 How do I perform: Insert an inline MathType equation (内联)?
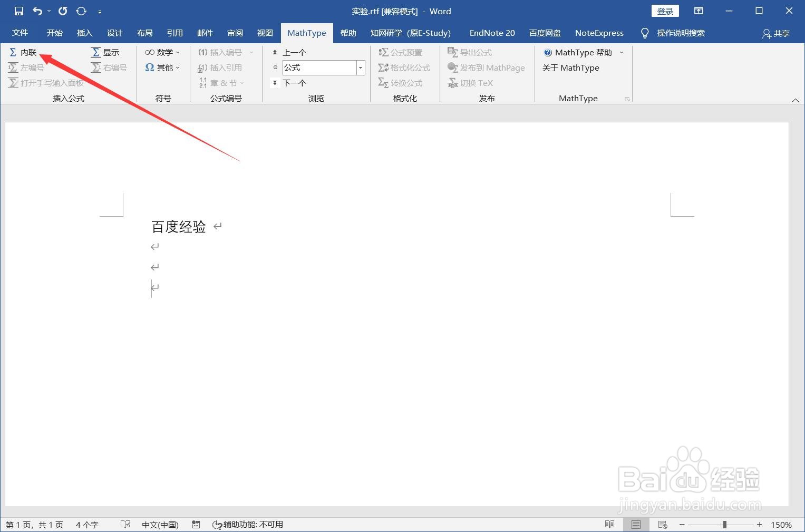[23, 52]
